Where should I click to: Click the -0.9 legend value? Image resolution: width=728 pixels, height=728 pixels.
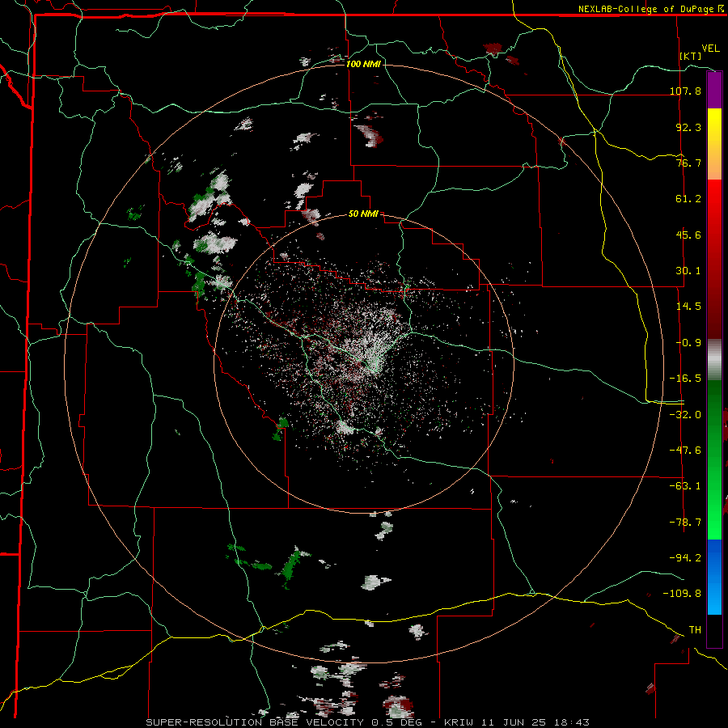[688, 343]
